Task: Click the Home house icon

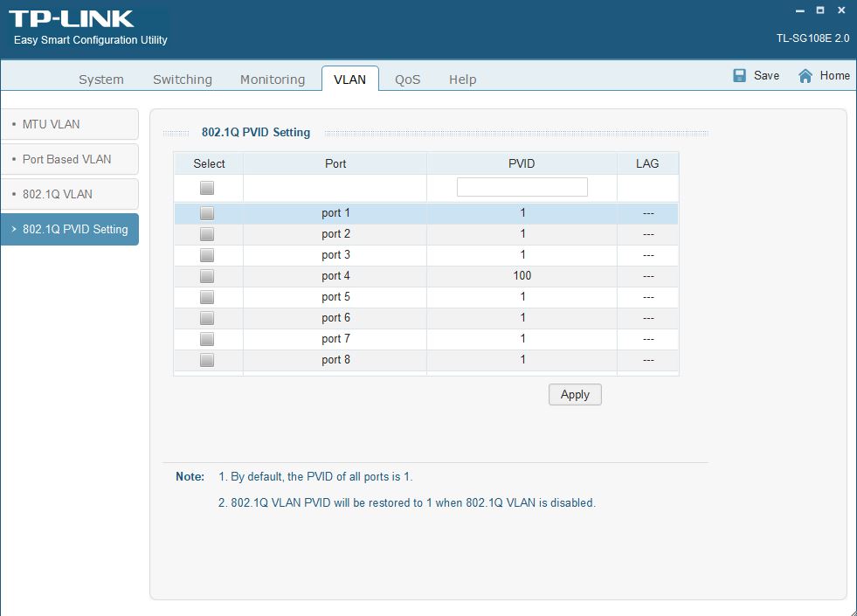Action: pos(805,76)
